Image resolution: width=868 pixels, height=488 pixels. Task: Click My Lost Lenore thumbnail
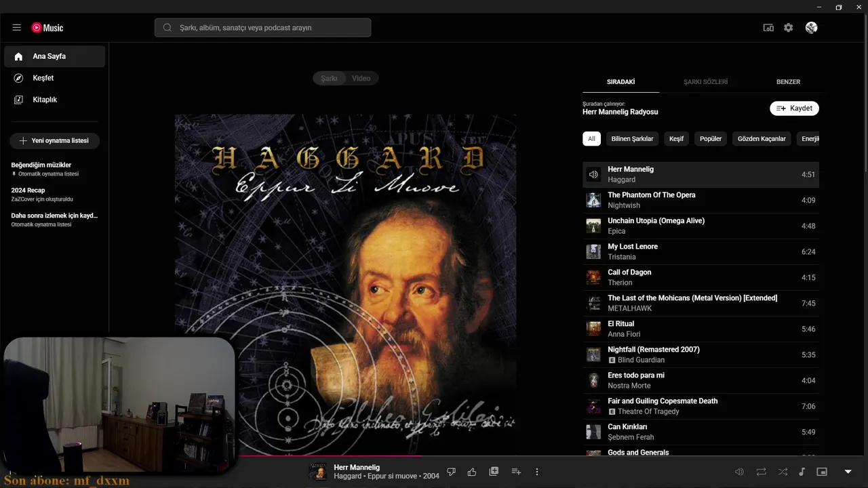[x=593, y=251]
